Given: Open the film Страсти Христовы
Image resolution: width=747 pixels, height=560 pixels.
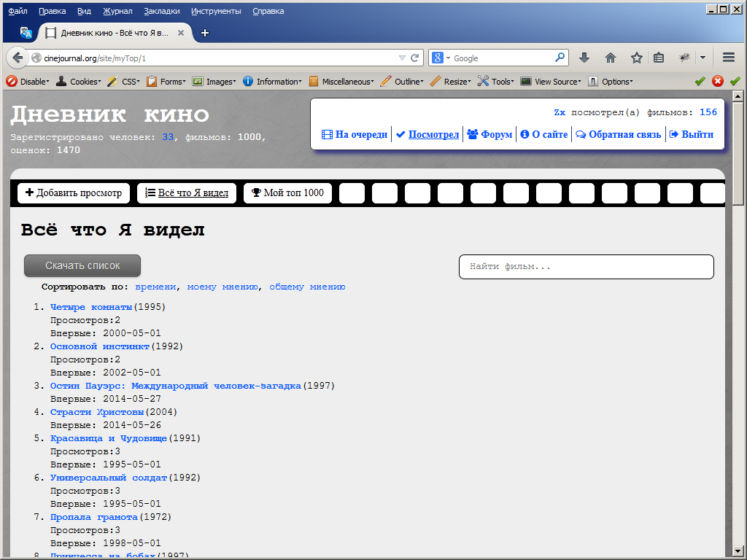Looking at the screenshot, I should [97, 412].
